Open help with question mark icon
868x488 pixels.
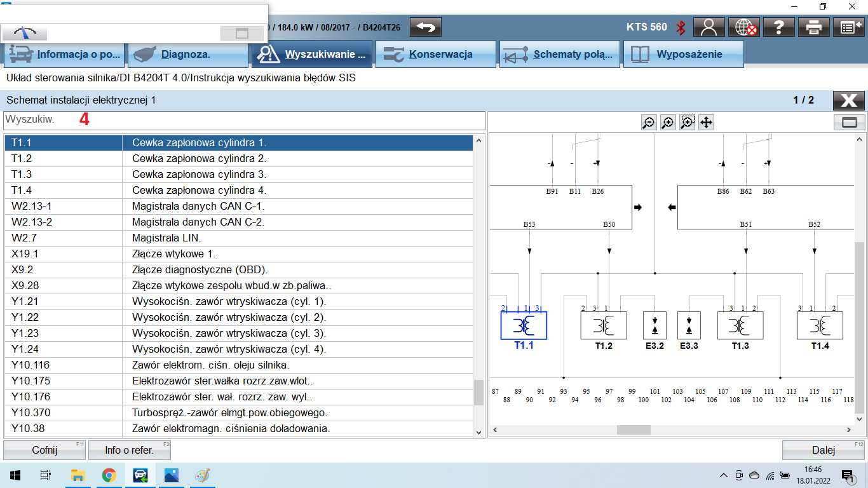pyautogui.click(x=778, y=27)
